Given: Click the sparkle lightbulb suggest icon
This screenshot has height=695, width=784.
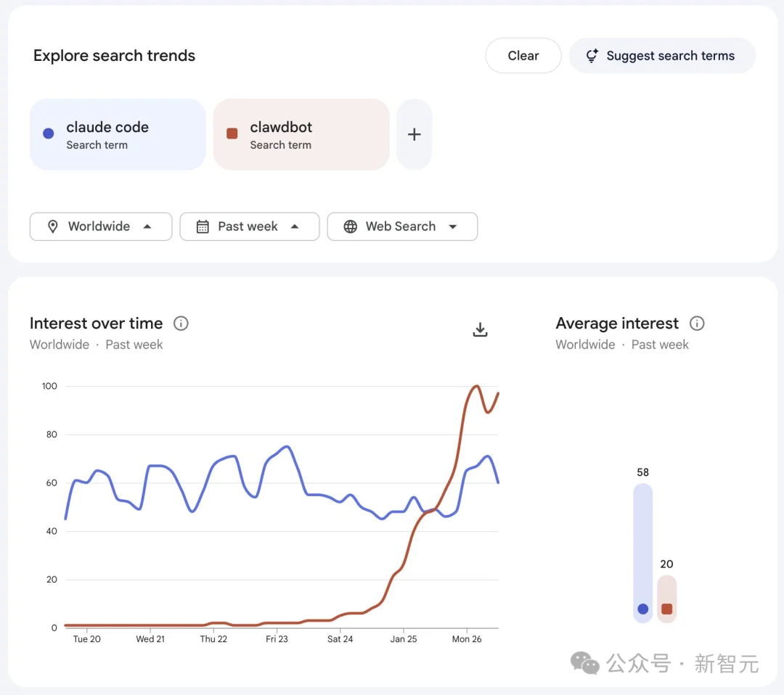Looking at the screenshot, I should [x=592, y=56].
